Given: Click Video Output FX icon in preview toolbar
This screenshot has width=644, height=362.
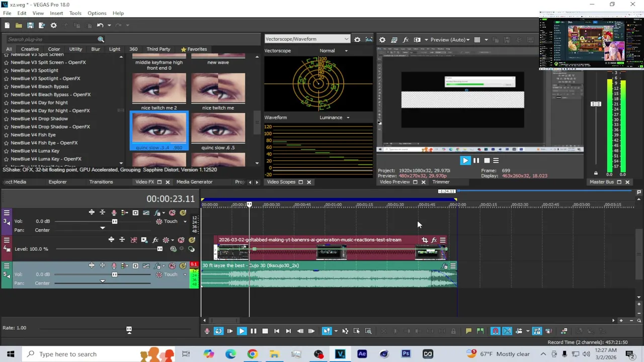Looking at the screenshot, I should (x=406, y=40).
